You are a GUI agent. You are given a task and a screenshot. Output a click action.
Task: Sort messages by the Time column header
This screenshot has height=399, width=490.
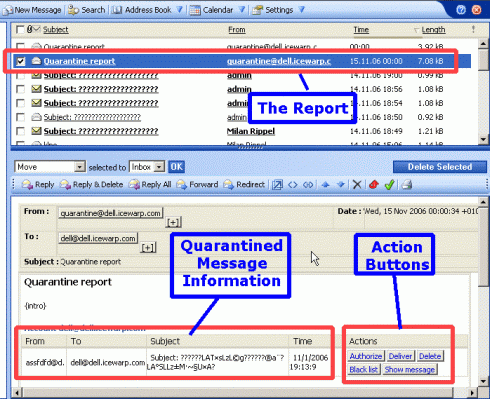361,30
